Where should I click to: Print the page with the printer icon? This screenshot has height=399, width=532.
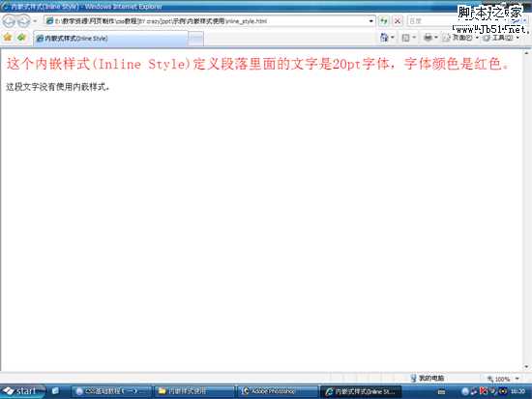428,38
